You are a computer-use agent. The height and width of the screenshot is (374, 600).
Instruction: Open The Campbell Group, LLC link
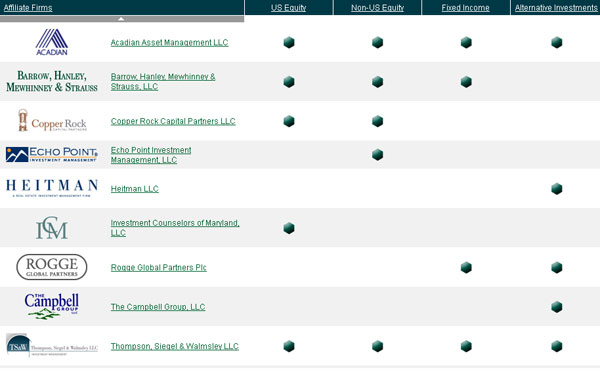[x=158, y=307]
